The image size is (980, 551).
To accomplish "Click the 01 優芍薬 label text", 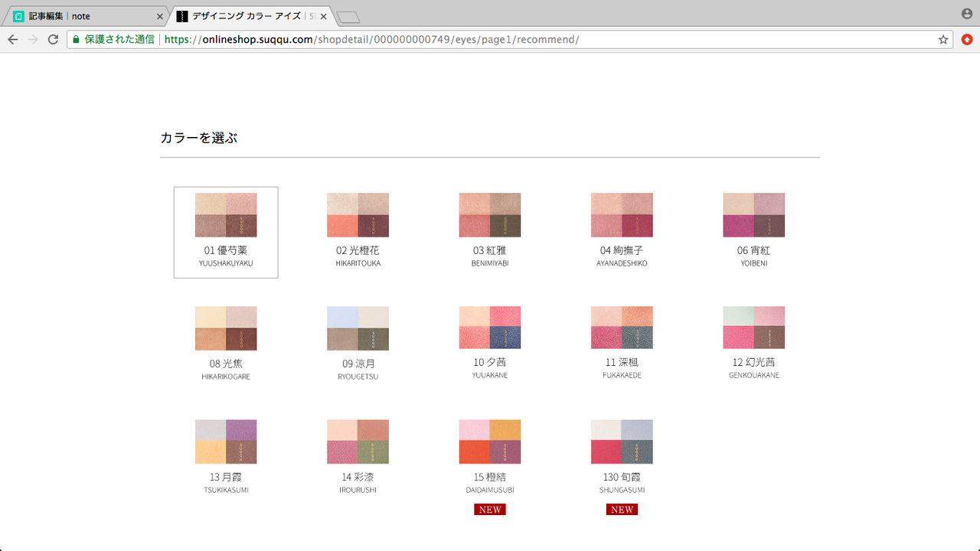I will coord(226,250).
